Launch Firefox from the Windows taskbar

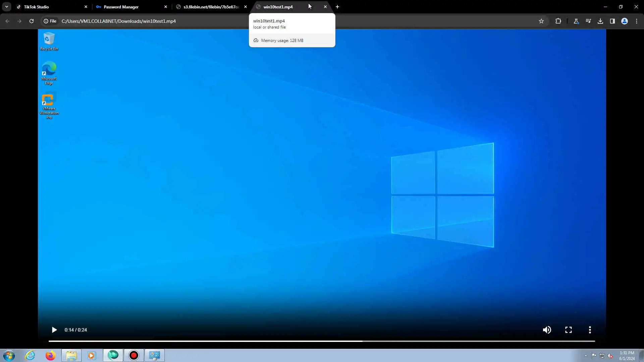pyautogui.click(x=51, y=355)
